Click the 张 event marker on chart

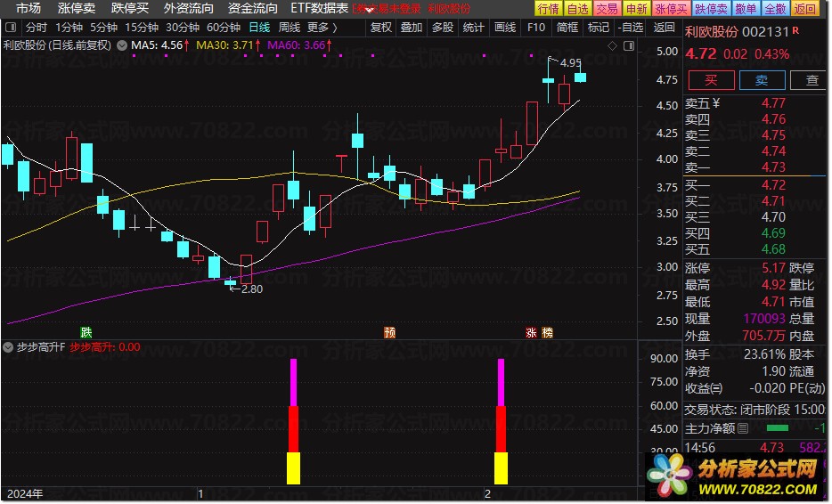click(531, 332)
